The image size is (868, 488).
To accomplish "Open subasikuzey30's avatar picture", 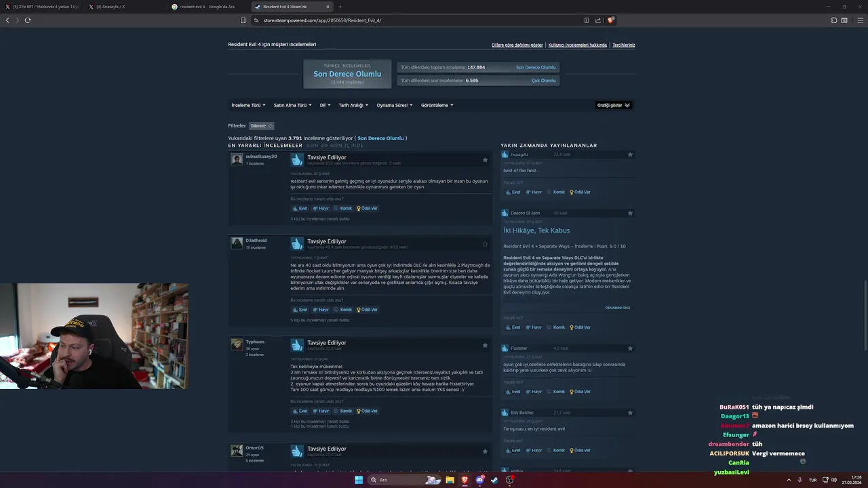I will 237,159.
